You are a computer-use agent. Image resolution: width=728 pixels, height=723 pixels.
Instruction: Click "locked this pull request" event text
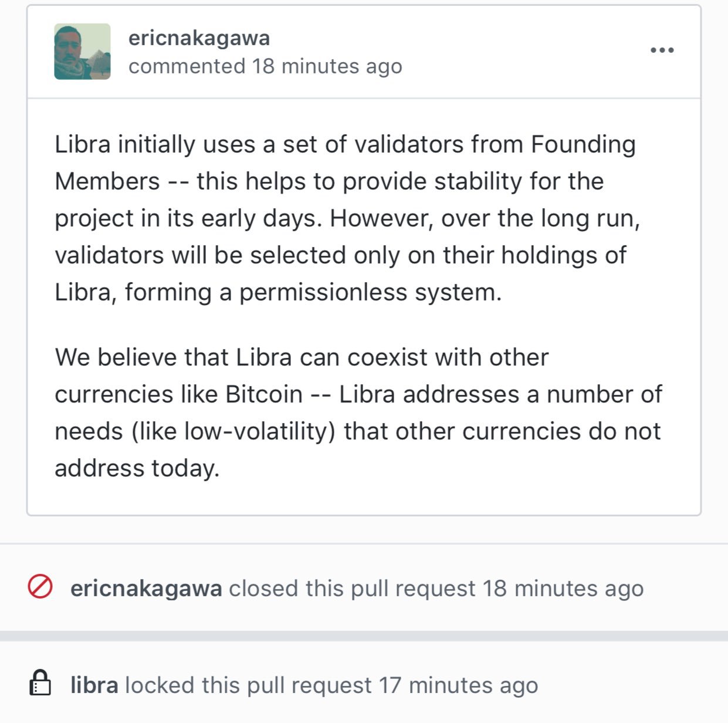tap(248, 685)
